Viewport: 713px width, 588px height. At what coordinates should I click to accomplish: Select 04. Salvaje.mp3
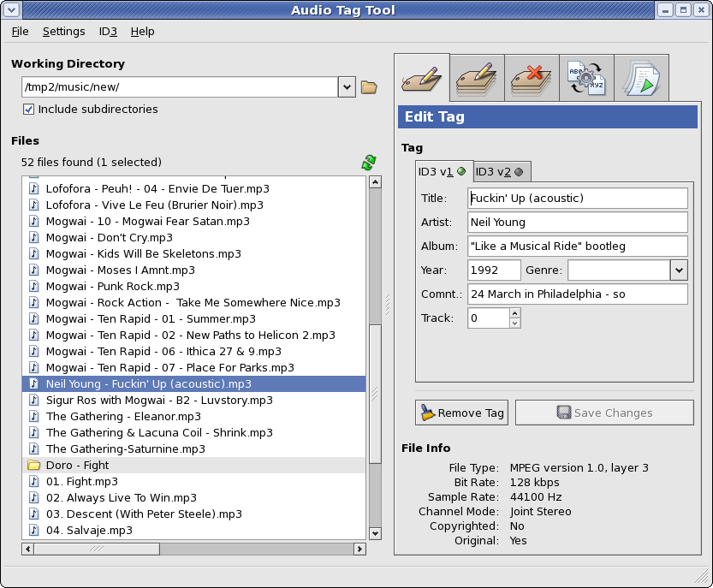[193, 531]
